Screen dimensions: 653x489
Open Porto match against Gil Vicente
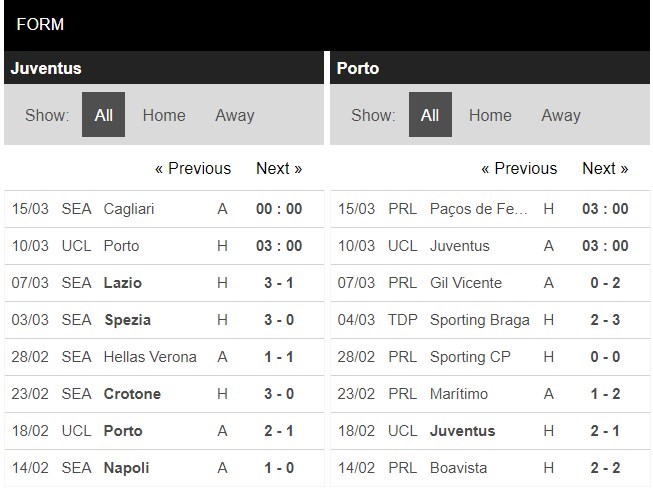[x=466, y=283]
